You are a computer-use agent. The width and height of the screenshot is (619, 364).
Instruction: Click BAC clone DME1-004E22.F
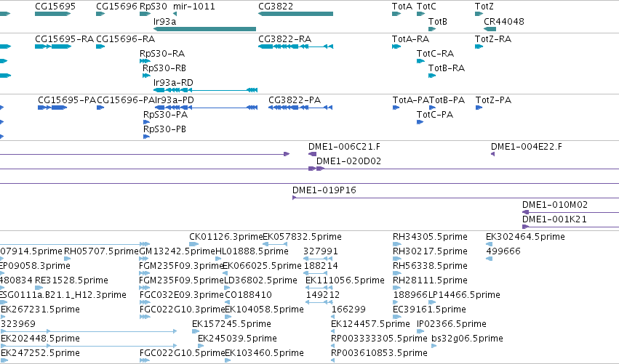[527, 147]
